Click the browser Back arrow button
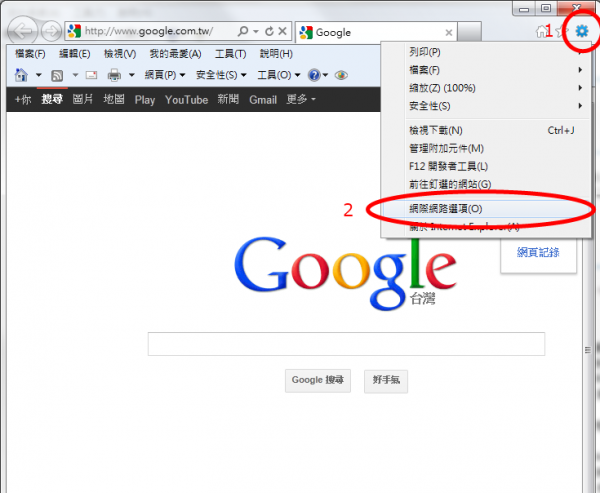 22,32
